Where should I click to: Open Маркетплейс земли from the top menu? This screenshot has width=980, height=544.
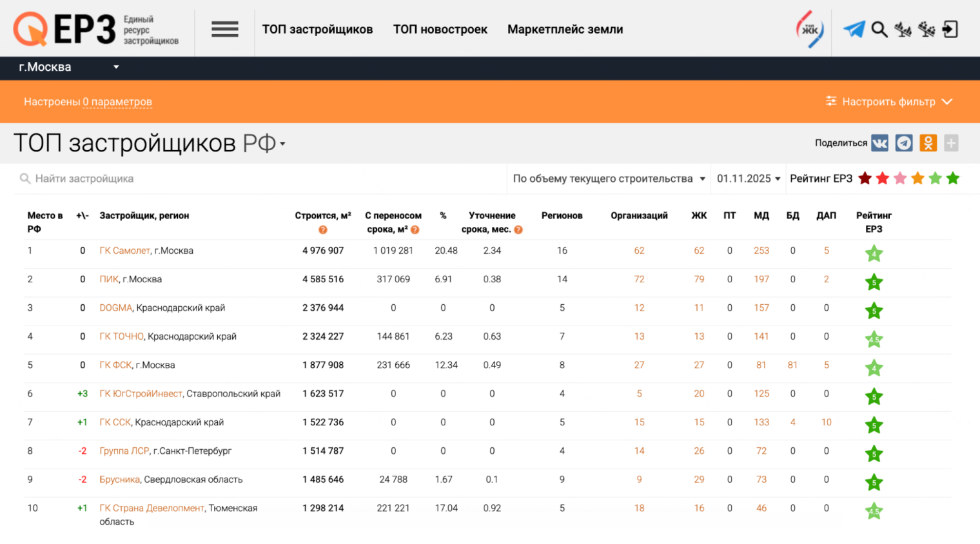(565, 29)
